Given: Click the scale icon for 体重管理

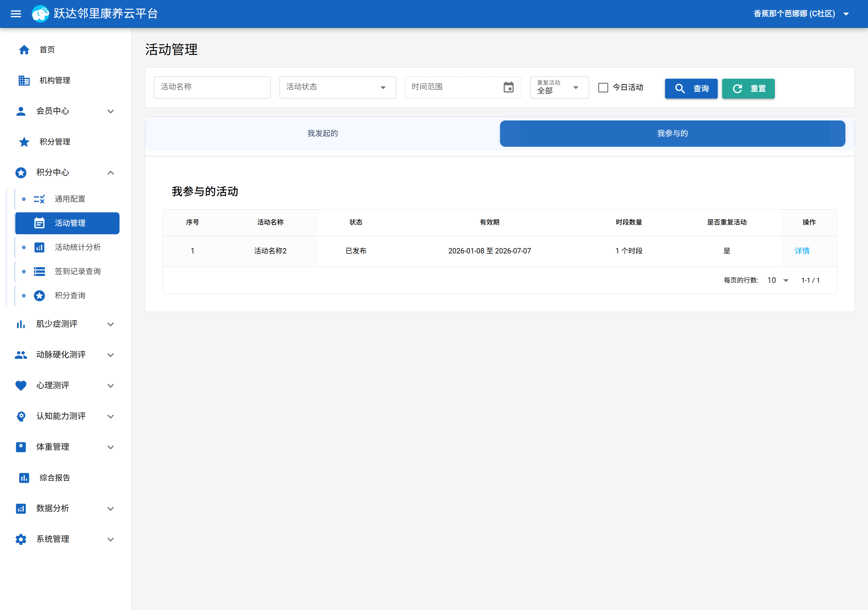Looking at the screenshot, I should [21, 447].
